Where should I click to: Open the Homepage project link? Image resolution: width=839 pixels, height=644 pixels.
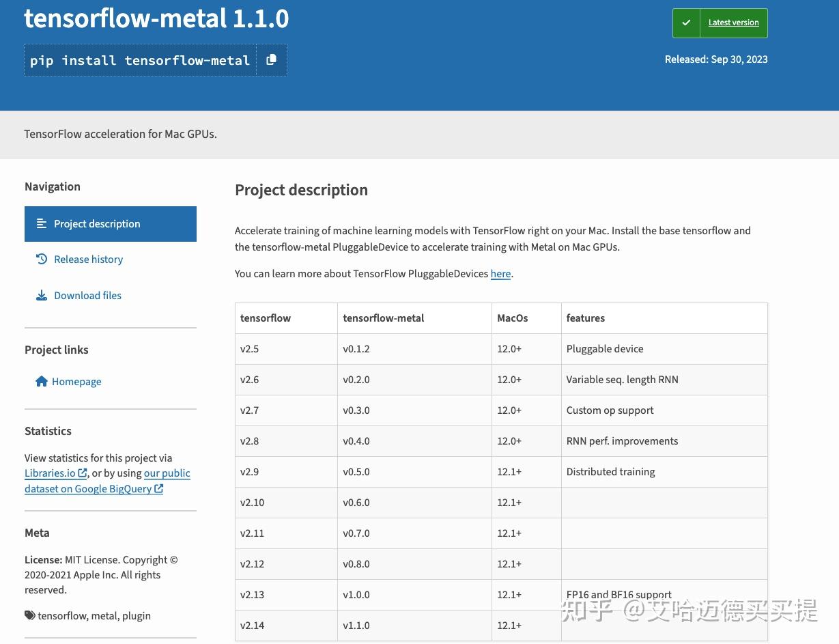(76, 381)
